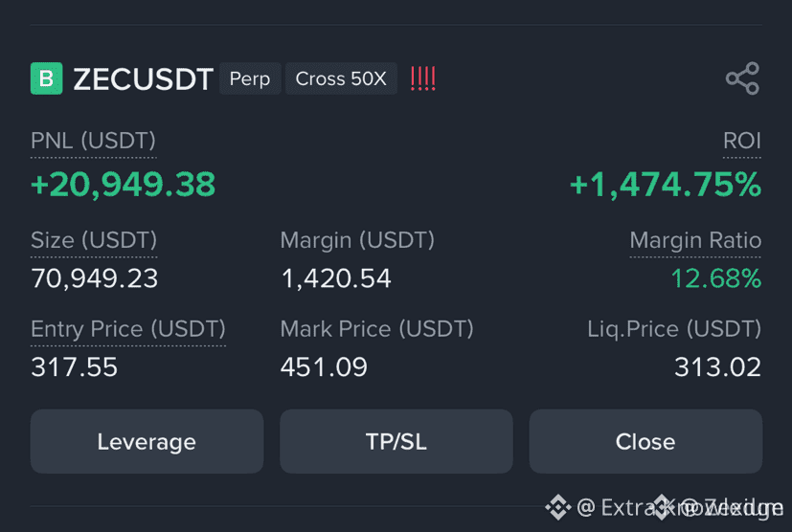Open the Leverage settings button
Viewport: 792px width, 532px height.
[147, 442]
